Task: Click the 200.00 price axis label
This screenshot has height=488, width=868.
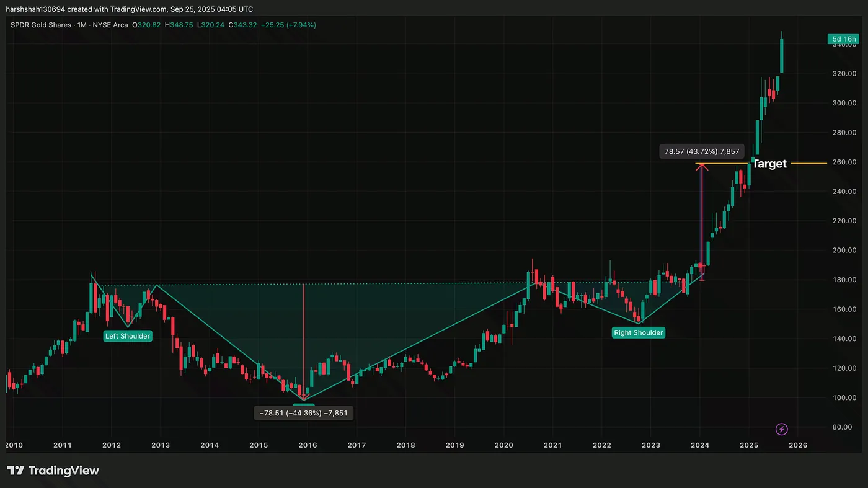Action: tap(844, 251)
